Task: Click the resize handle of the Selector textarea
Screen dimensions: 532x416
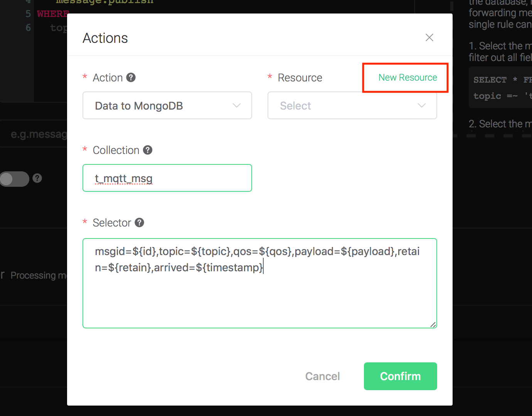Action: [x=433, y=325]
